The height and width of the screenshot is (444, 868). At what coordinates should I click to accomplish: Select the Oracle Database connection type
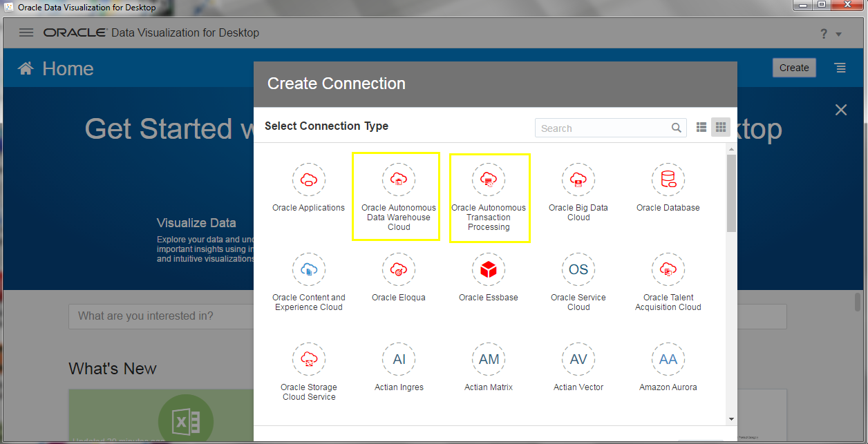668,180
